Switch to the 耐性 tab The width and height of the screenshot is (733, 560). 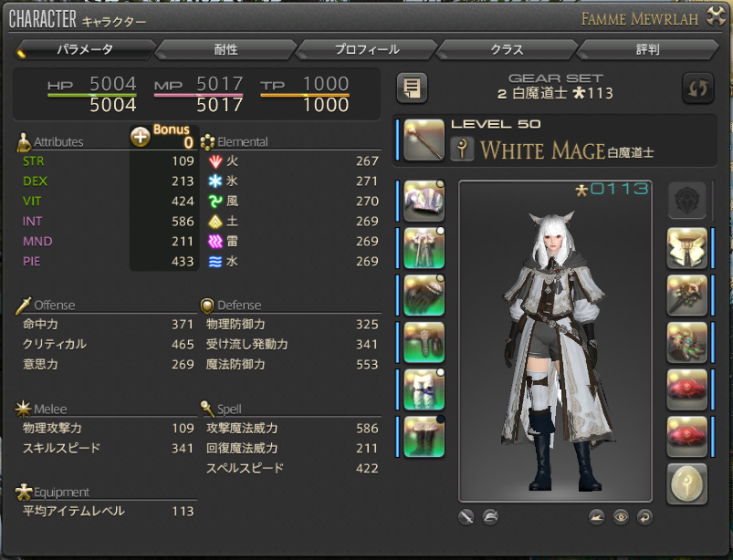click(225, 49)
